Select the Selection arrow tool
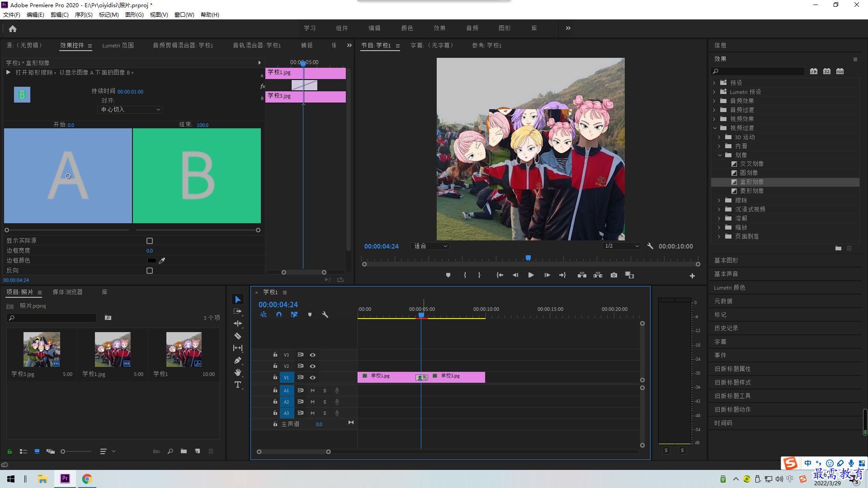The height and width of the screenshot is (488, 868). [x=238, y=300]
